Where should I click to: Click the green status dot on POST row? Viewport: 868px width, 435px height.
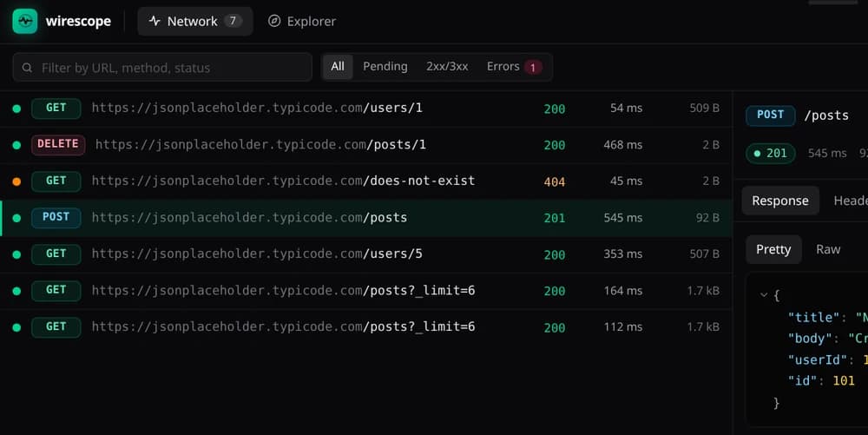pos(16,218)
